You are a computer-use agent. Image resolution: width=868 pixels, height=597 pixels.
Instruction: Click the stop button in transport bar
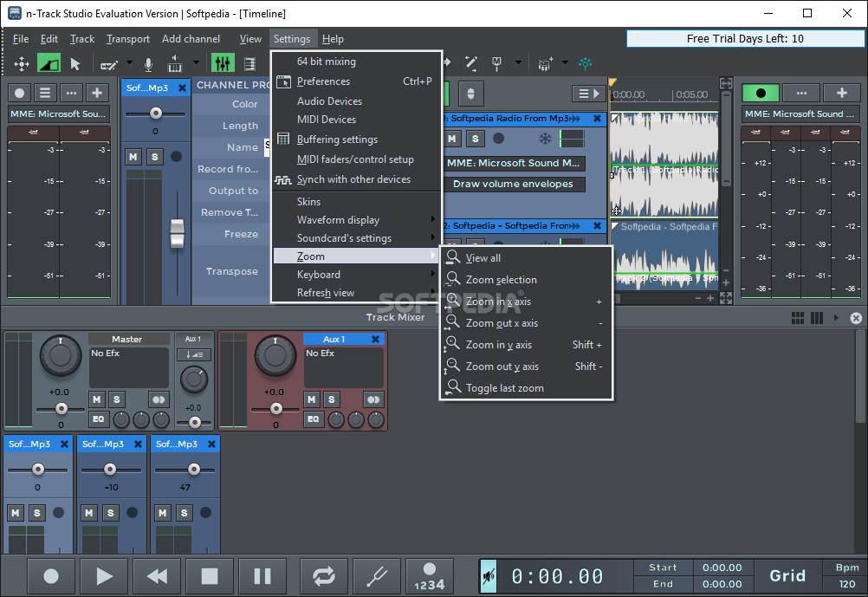(210, 576)
